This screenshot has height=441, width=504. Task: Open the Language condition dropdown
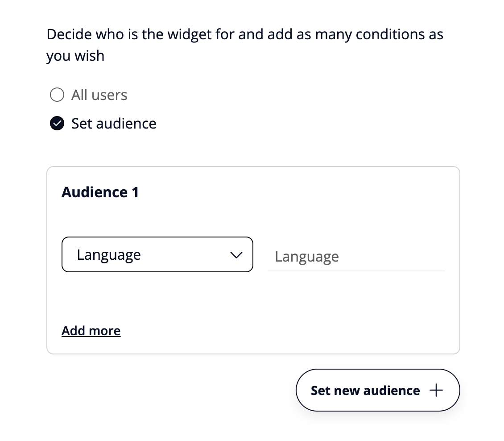[x=157, y=254]
